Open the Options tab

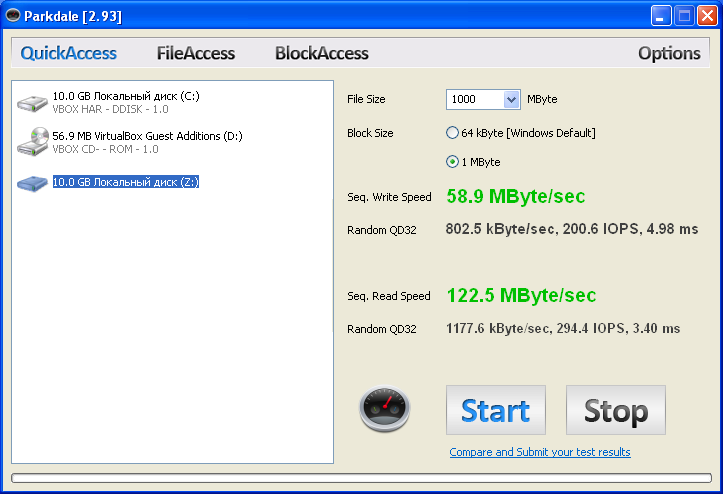(669, 53)
